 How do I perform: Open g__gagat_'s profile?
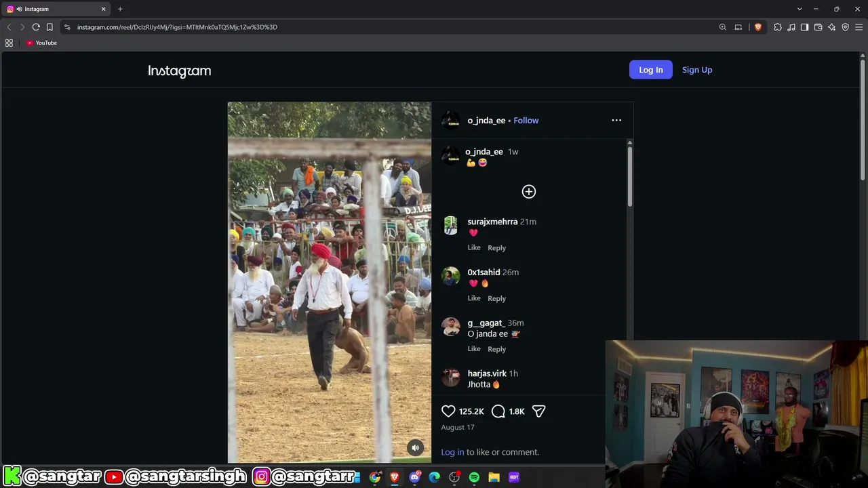click(x=486, y=323)
